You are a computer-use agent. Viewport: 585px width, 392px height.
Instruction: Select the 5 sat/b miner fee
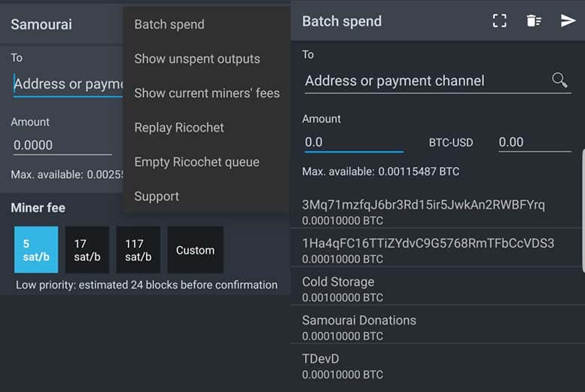click(35, 250)
